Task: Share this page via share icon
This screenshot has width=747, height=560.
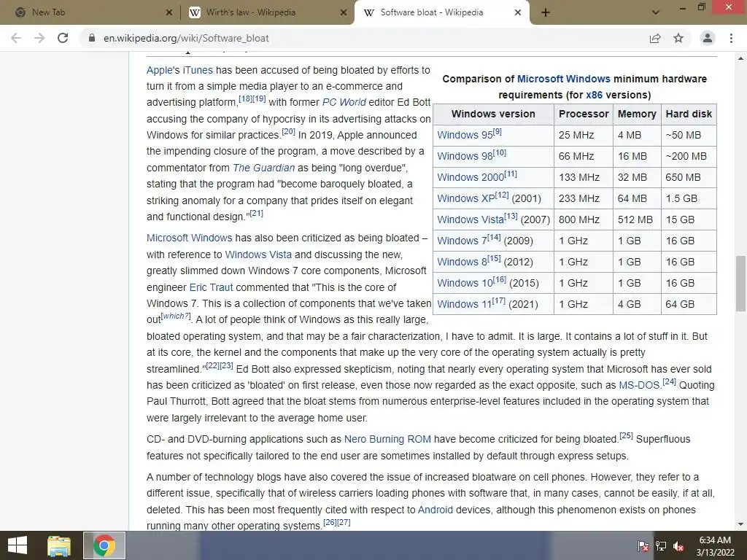Action: (655, 38)
